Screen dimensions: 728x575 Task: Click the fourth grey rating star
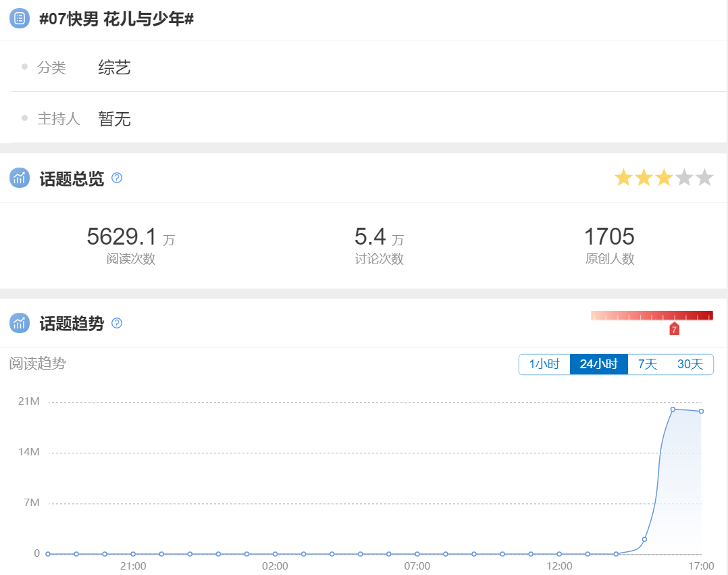coord(684,178)
